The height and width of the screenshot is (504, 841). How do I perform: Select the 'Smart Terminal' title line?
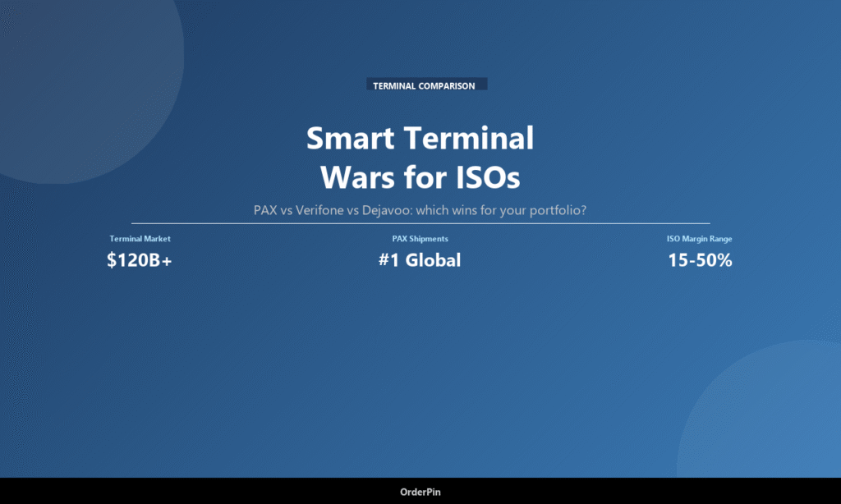tap(420, 139)
